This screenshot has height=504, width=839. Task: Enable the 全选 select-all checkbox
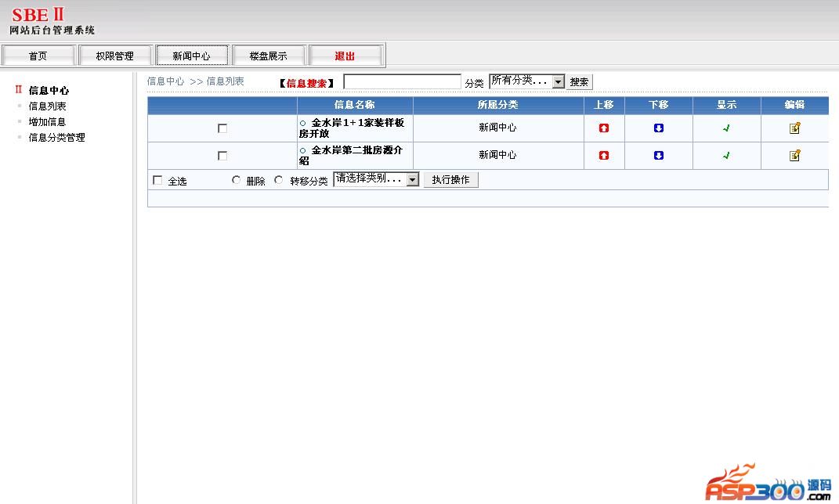157,180
